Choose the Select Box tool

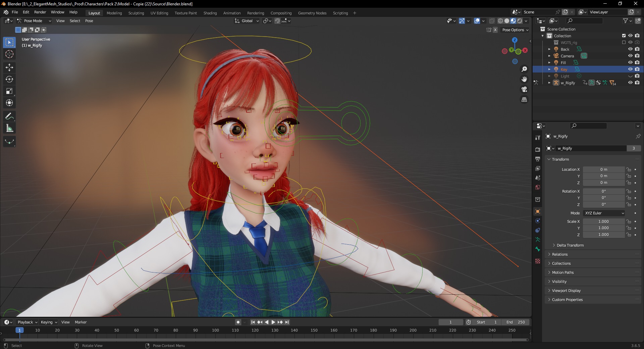pyautogui.click(x=9, y=42)
